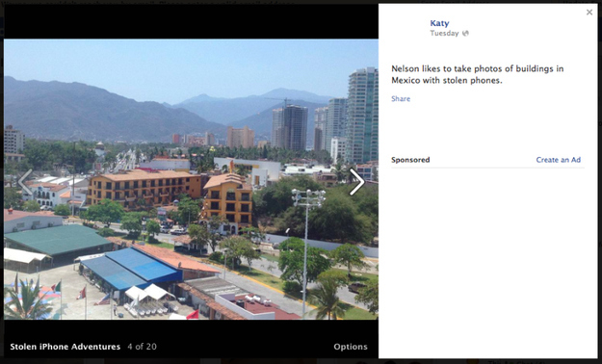Click the caption text about Nelson
Viewport: 602px width, 364px height.
click(477, 74)
